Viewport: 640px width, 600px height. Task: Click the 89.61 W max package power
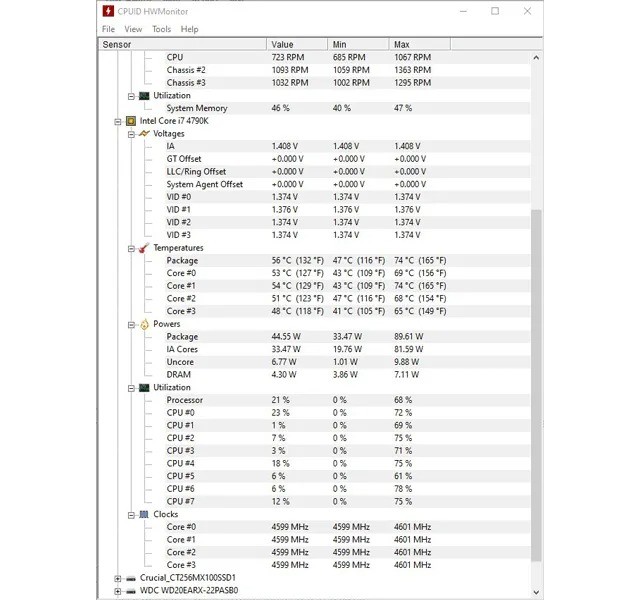[409, 337]
